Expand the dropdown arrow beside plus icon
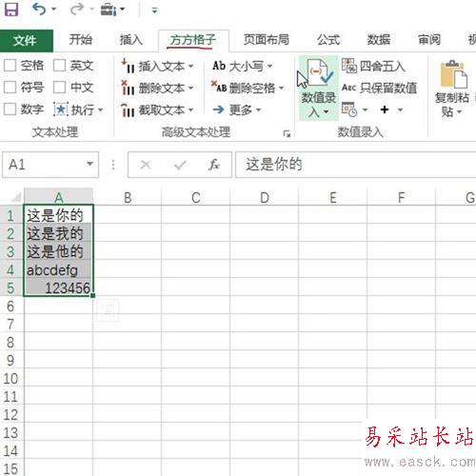The image size is (476, 476). [x=400, y=109]
